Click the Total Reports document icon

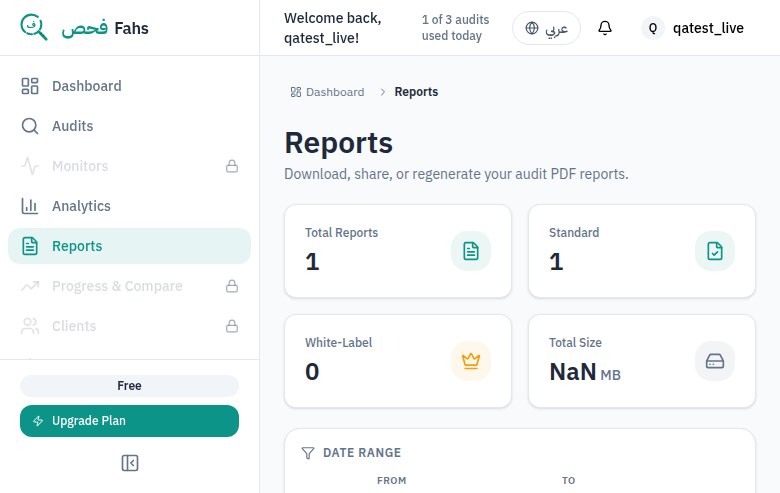(x=471, y=251)
